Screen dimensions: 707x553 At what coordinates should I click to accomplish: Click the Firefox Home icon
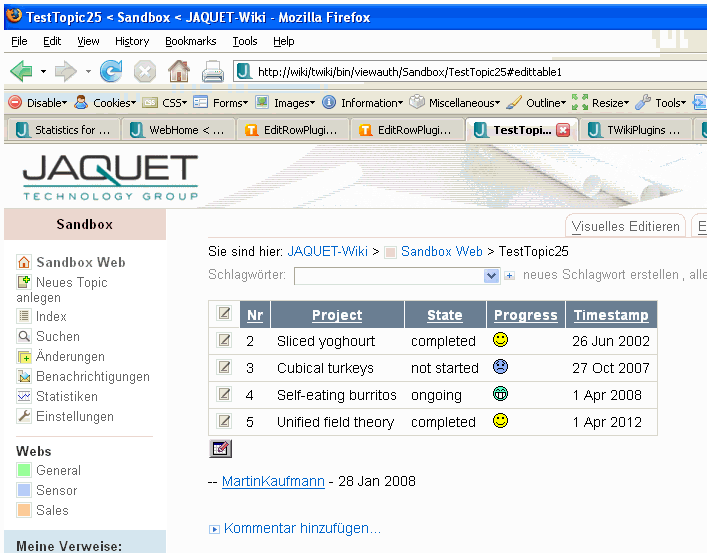click(179, 71)
